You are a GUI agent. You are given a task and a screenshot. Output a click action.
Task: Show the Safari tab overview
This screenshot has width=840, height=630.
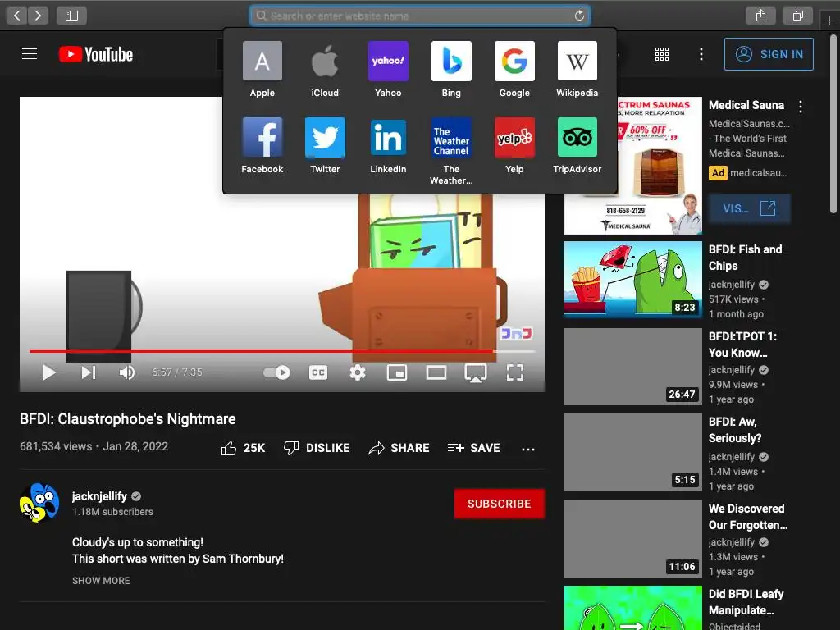(797, 16)
